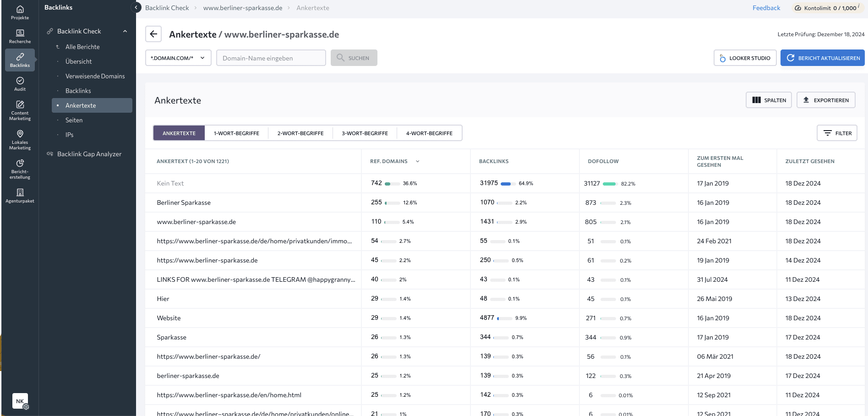
Task: Click the 742 ref domains value
Action: (376, 183)
